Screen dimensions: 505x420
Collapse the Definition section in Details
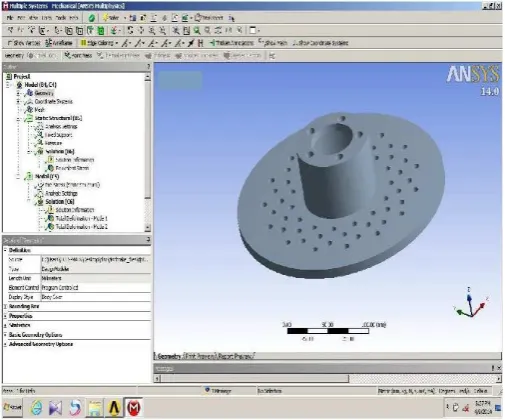point(5,250)
